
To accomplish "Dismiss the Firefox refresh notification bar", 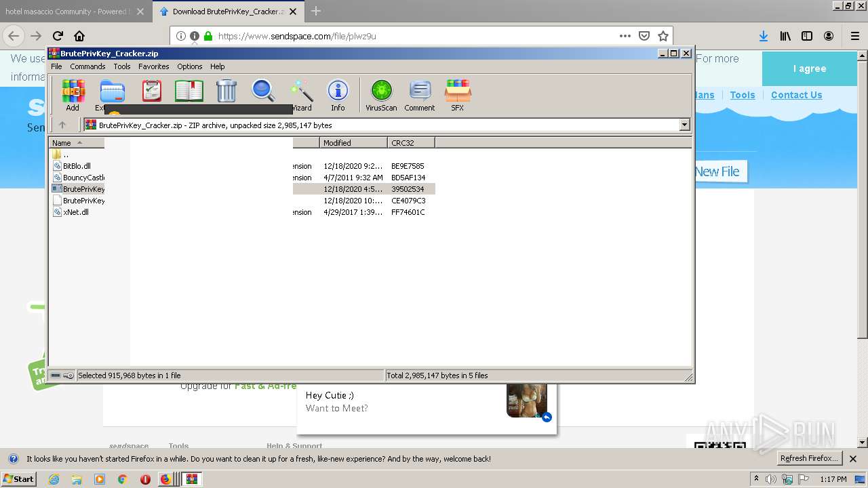I will (x=853, y=459).
